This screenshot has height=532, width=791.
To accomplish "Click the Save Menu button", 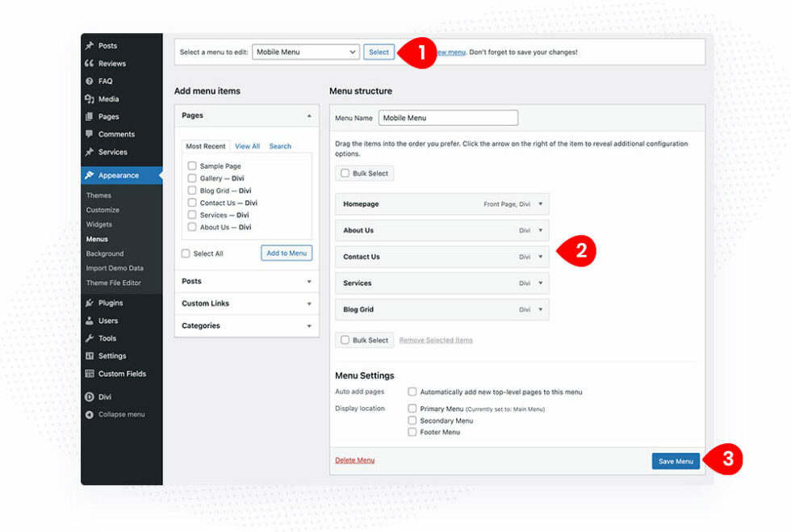I will (676, 460).
